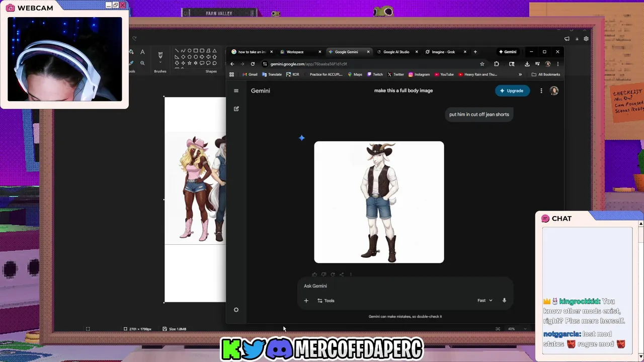Choose the Up arrow shape in Paint
Screen dimensions: 644x362
click(215, 57)
